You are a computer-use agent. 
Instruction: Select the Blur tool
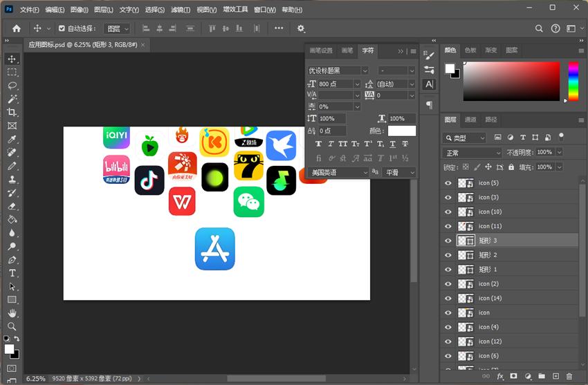coord(12,233)
